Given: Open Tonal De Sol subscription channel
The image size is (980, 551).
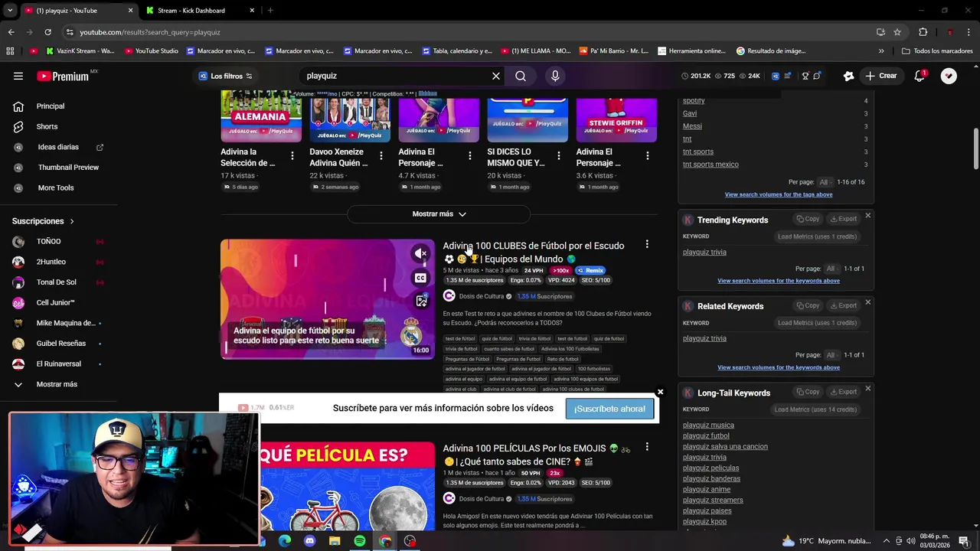Looking at the screenshot, I should click(x=56, y=282).
